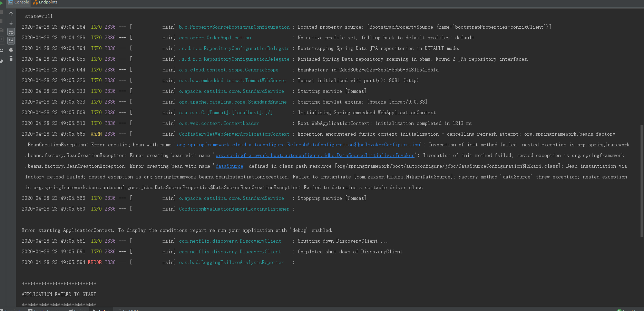Clear all console output with trash icon
This screenshot has height=311, width=644.
(x=11, y=59)
